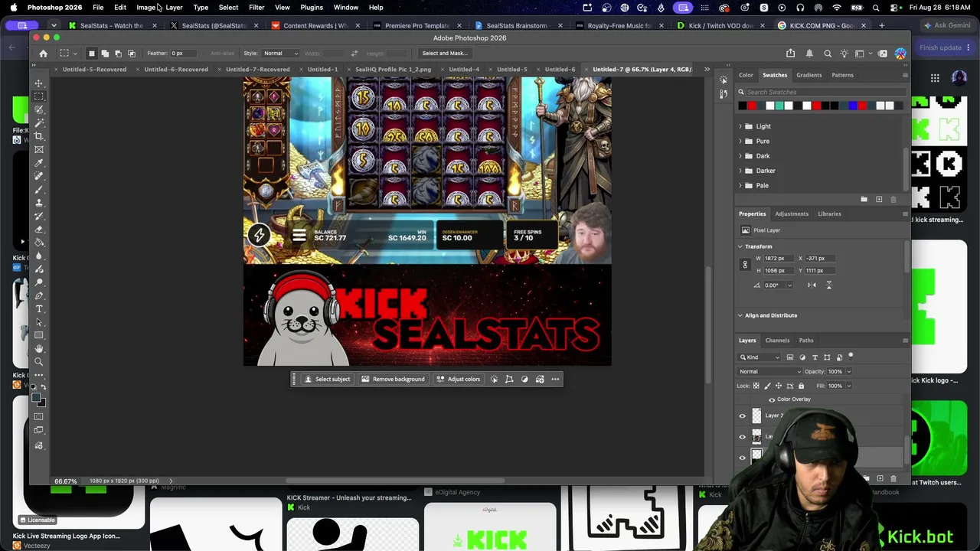Click Adjust colors in contextual task bar

point(458,379)
